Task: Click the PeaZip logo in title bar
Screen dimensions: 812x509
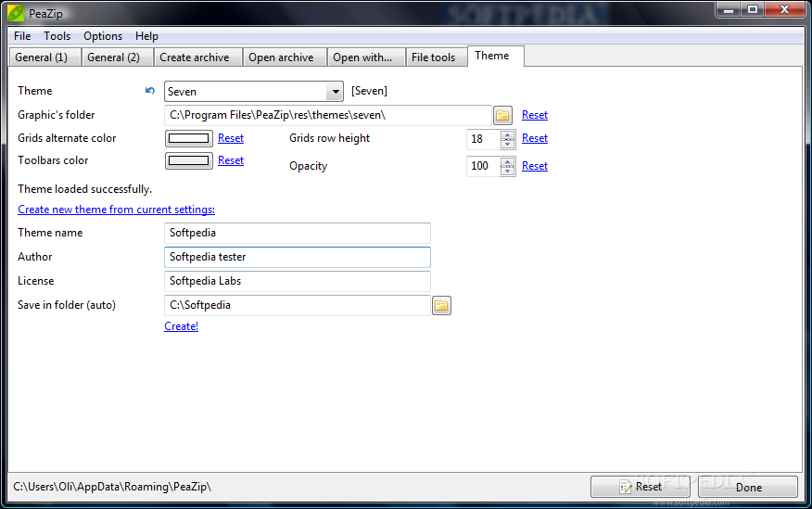Action: [x=16, y=13]
